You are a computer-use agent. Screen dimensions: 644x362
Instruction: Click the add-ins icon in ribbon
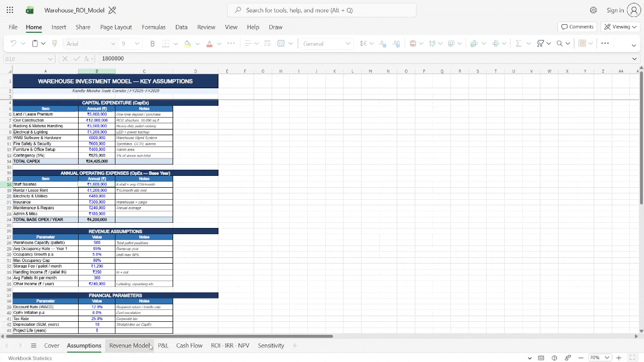pyautogui.click(x=582, y=44)
